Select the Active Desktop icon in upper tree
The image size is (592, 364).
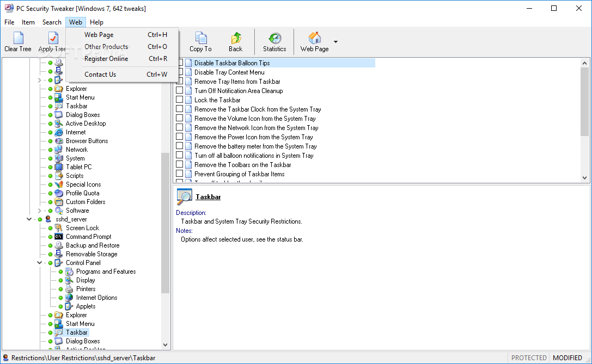(58, 124)
